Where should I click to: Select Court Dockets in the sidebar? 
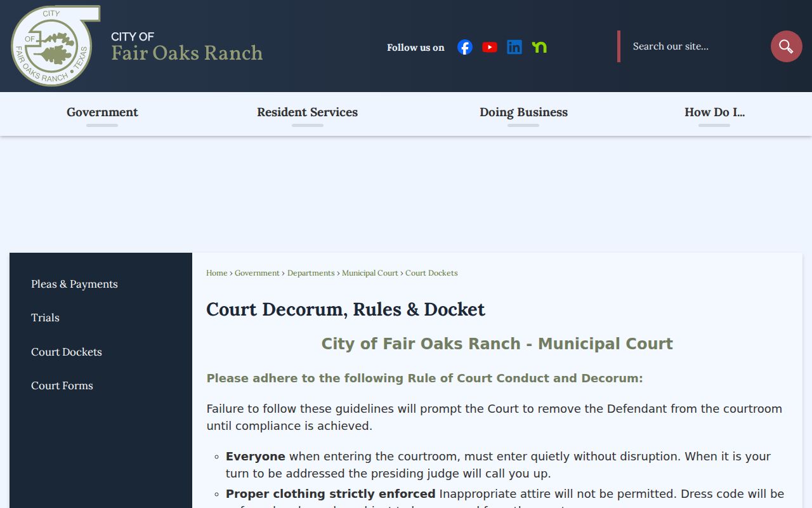(67, 352)
